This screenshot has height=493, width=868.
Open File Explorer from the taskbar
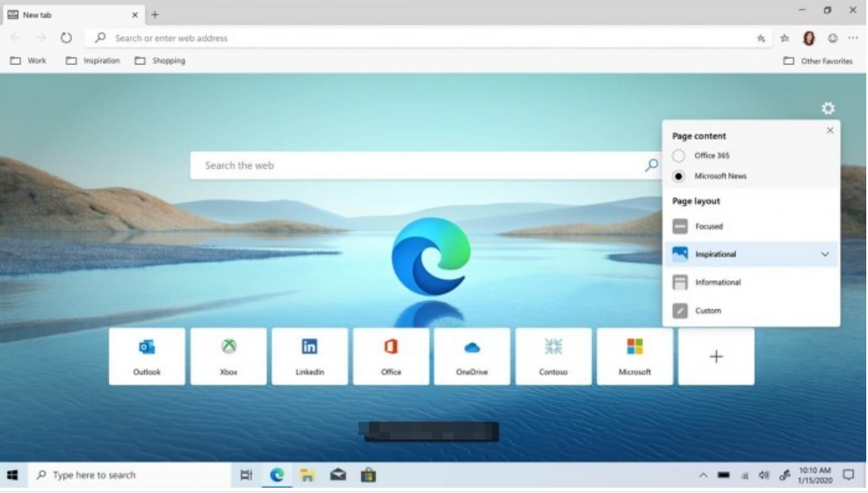(x=307, y=475)
